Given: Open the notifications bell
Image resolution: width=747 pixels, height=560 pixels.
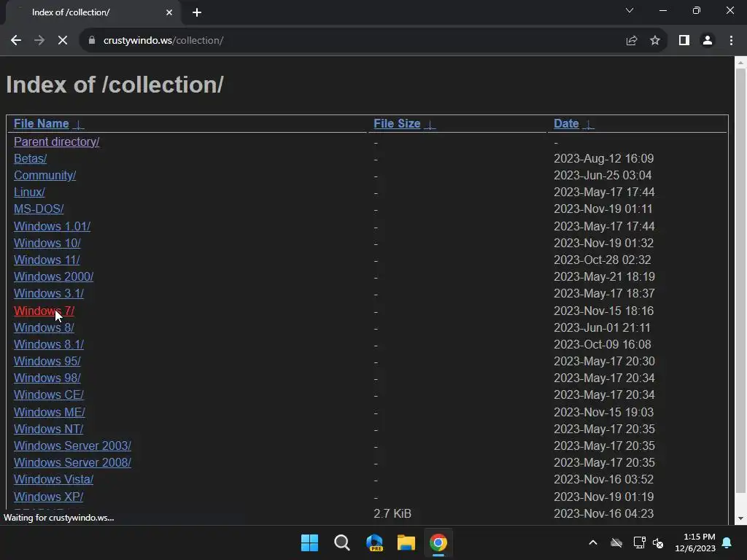Looking at the screenshot, I should tap(727, 542).
